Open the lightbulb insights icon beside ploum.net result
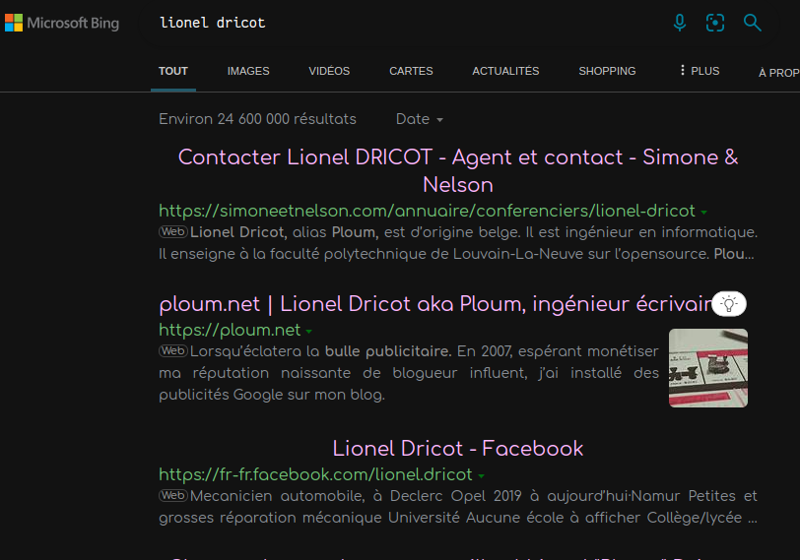Image resolution: width=800 pixels, height=560 pixels. [729, 304]
